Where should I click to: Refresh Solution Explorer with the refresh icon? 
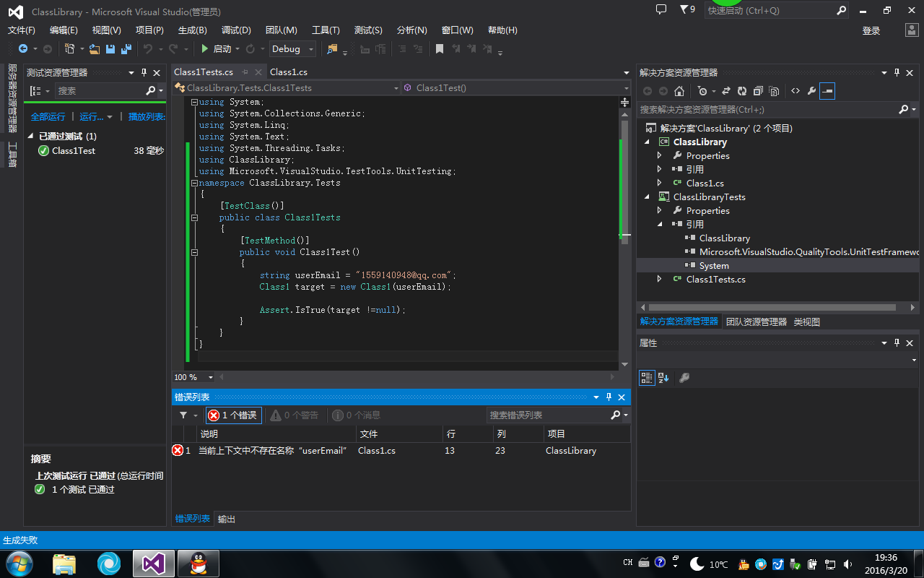[741, 91]
